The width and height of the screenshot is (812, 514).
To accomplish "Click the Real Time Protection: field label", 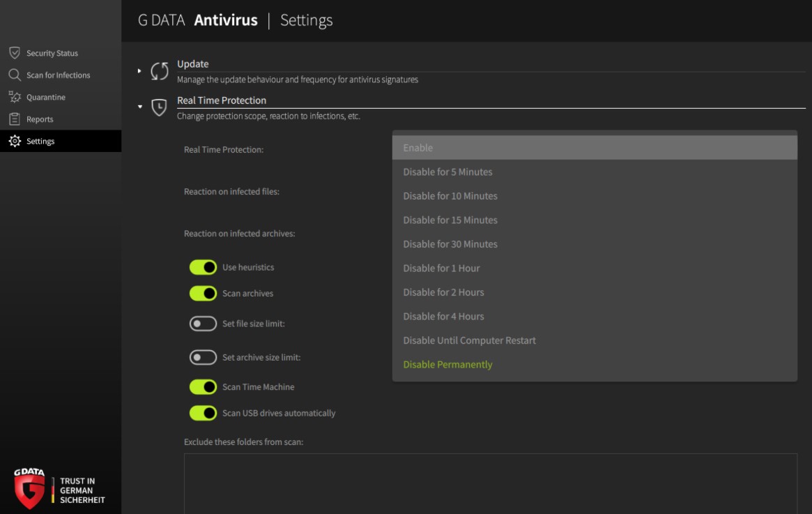I will pos(224,149).
